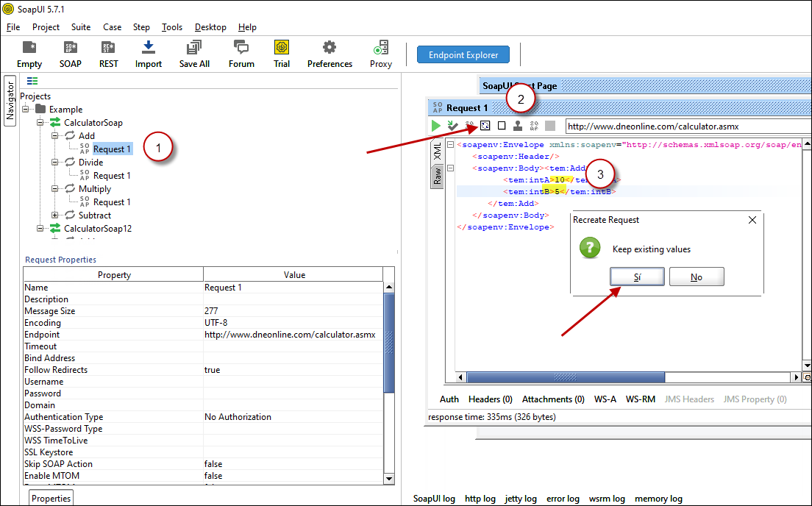
Task: Launch the Proxy tool
Action: [x=381, y=54]
